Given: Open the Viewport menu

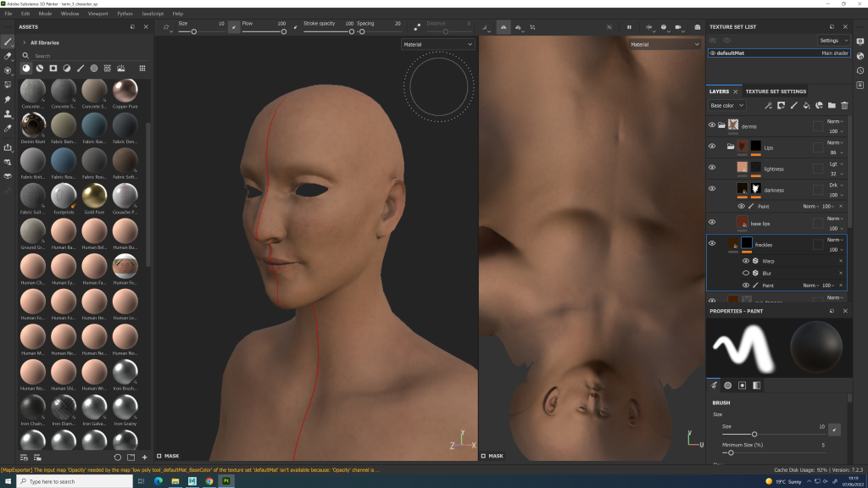Looking at the screenshot, I should [98, 14].
